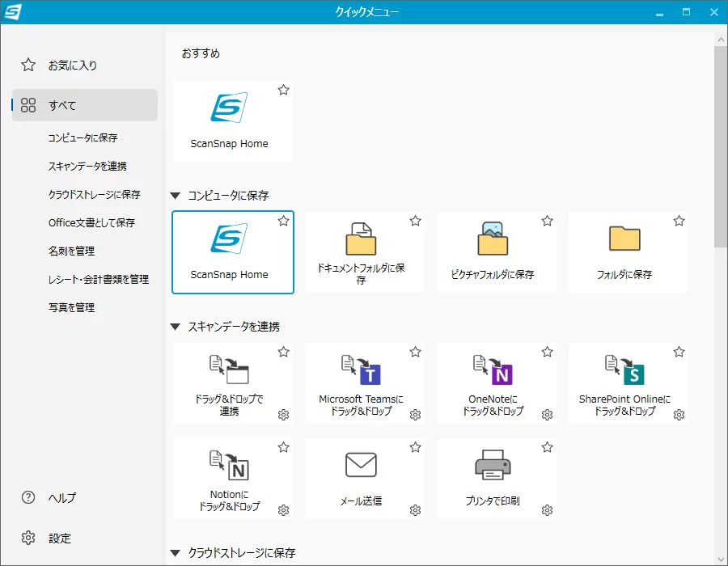Choose ピクチャフォルダに保存 icon
This screenshot has height=566, width=728.
click(x=493, y=239)
